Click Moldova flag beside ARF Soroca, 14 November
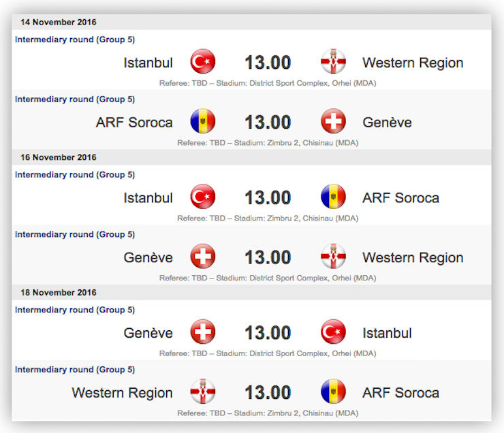 [x=203, y=121]
